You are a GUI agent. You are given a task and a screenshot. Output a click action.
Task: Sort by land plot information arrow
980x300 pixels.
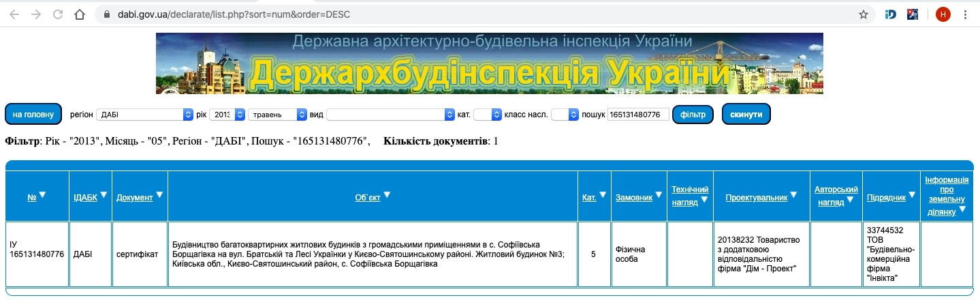(x=962, y=209)
